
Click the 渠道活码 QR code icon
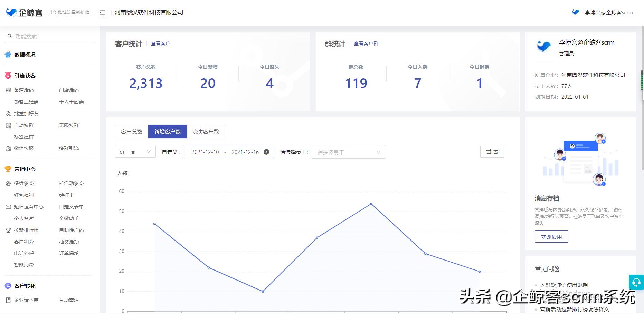(8, 90)
